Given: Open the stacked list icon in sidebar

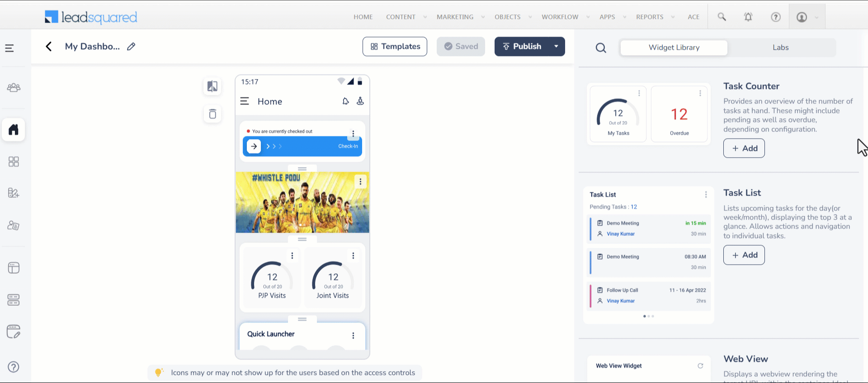Looking at the screenshot, I should click(x=14, y=300).
